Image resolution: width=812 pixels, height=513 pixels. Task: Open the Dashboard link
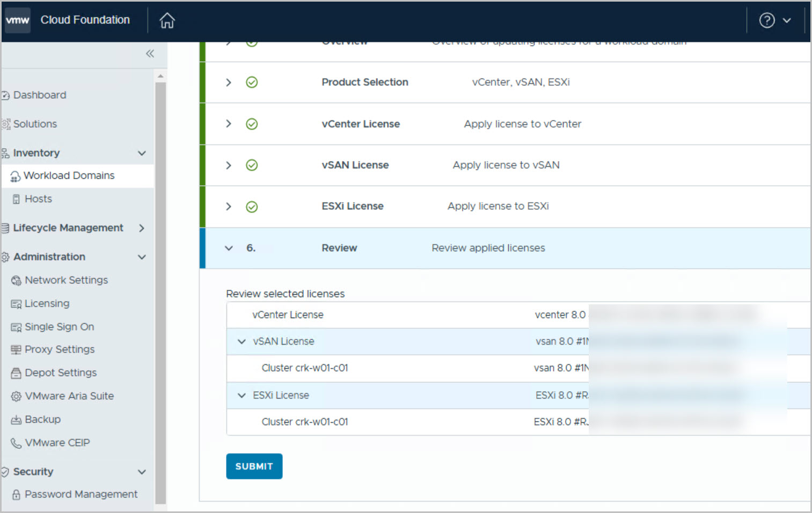click(x=40, y=95)
